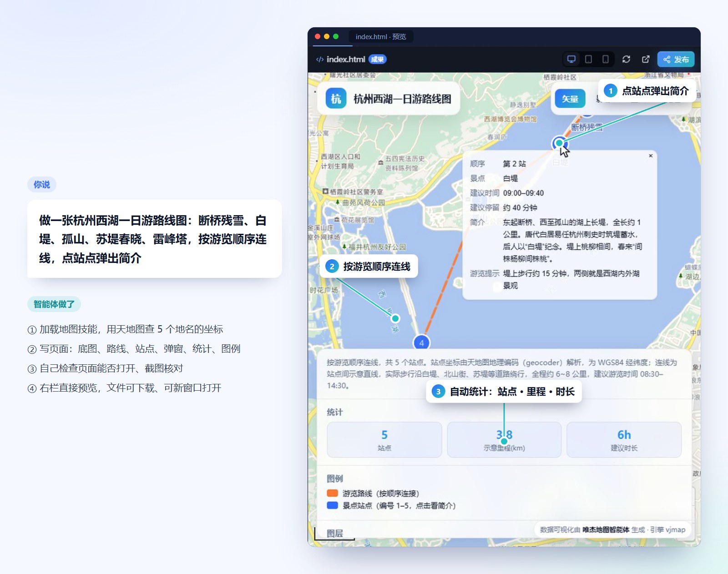Image resolution: width=728 pixels, height=574 pixels.
Task: Click the 约 40 分钟 stay value
Action: (x=520, y=207)
